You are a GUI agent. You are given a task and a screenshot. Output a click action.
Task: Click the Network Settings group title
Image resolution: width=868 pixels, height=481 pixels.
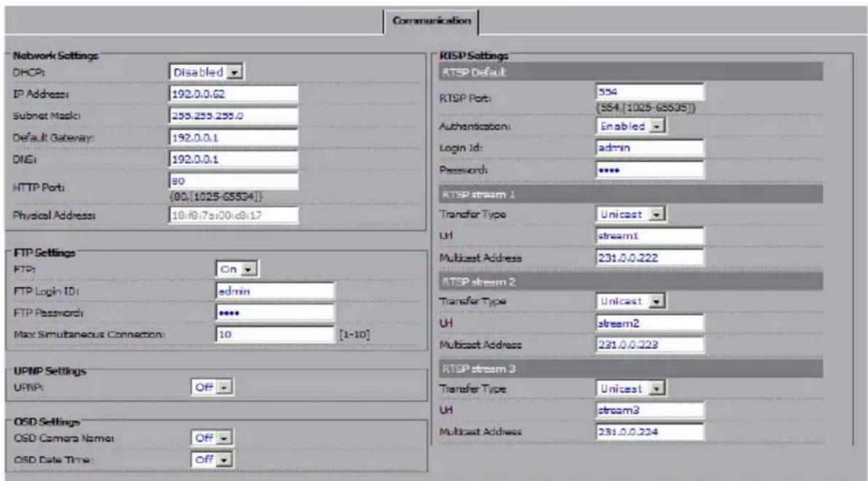coord(55,55)
